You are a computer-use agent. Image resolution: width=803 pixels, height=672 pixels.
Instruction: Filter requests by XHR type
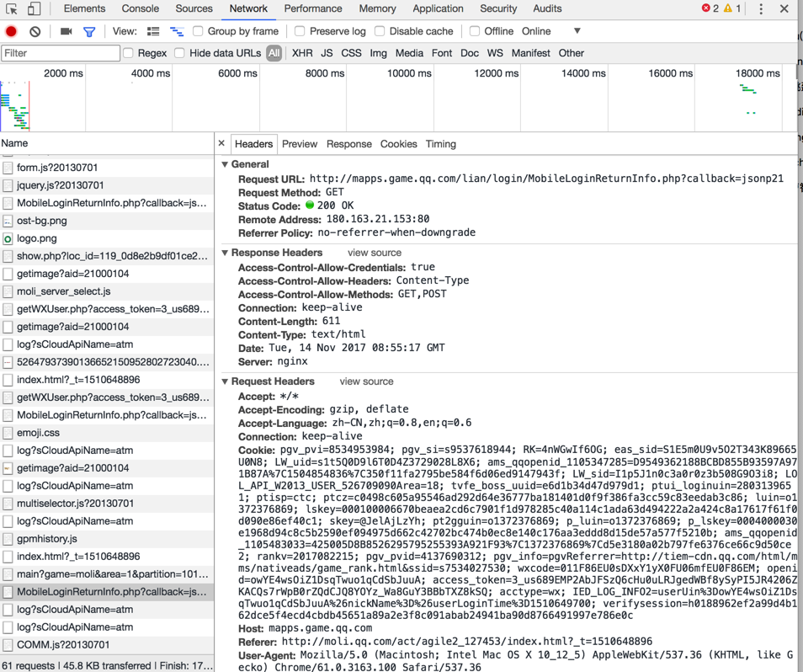302,53
